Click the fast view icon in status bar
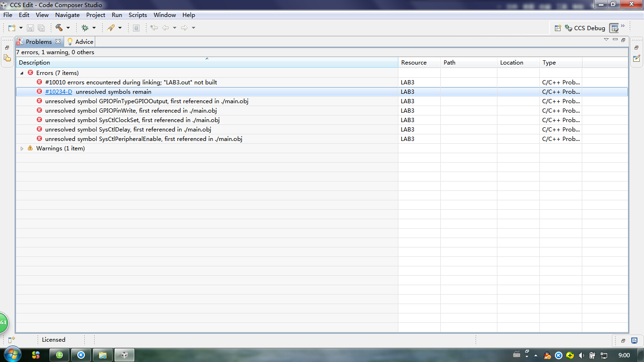 click(11, 339)
